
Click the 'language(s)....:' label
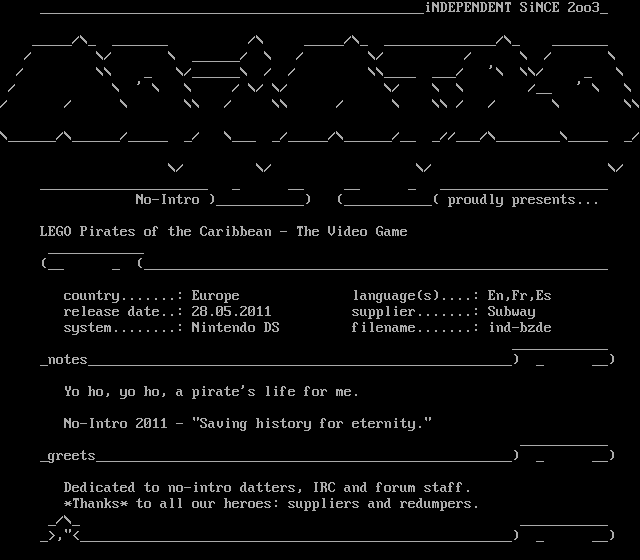click(416, 296)
